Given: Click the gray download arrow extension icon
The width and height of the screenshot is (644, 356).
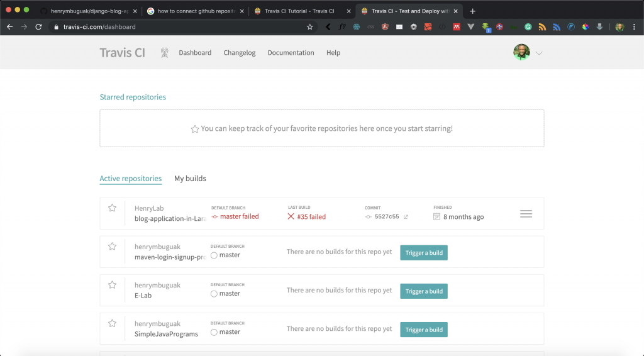Looking at the screenshot, I should click(x=599, y=26).
